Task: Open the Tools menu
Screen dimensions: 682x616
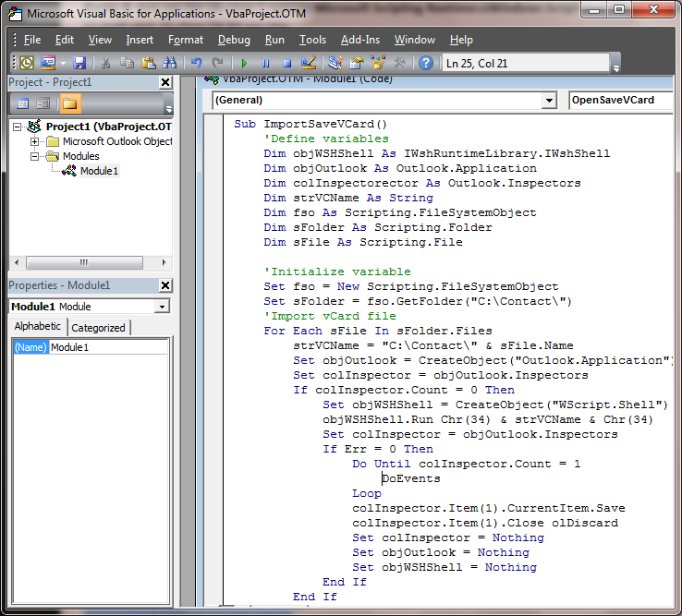Action: 312,40
